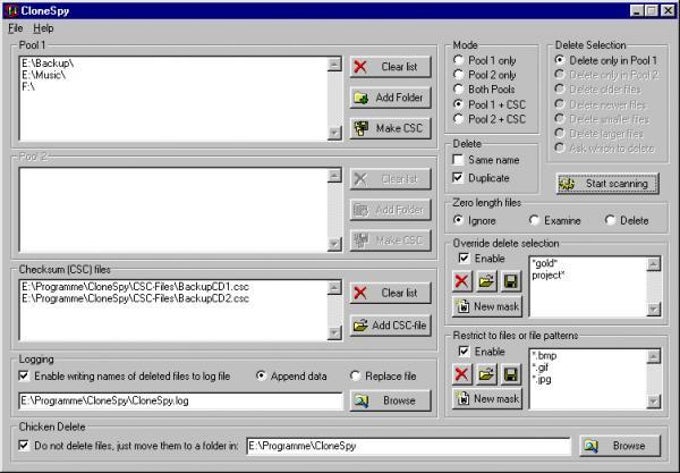Image resolution: width=680 pixels, height=473 pixels.
Task: Clear list of Pool 1
Action: coord(390,67)
